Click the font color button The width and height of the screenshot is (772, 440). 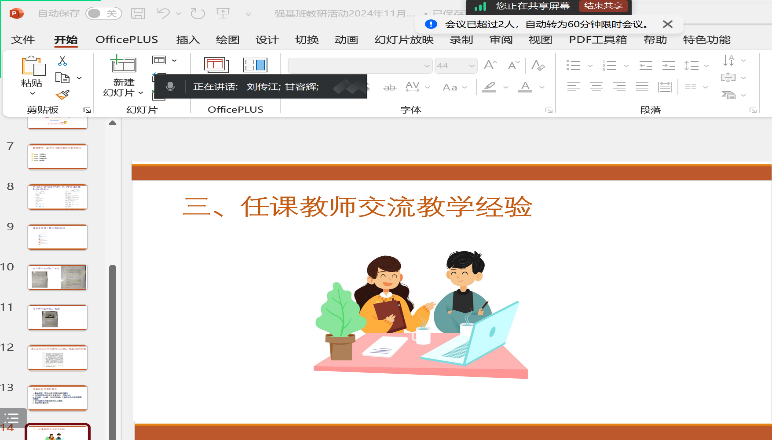(524, 87)
